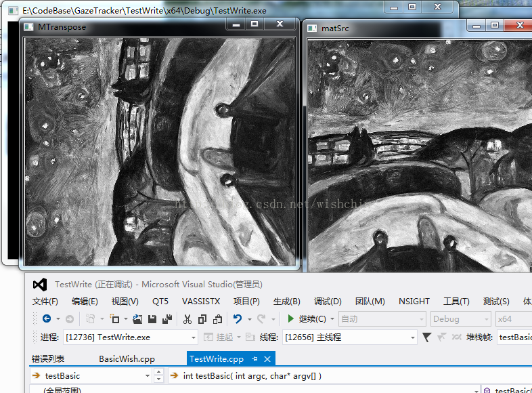The image size is (532, 393).
Task: Click the flag icon right of the funnel
Action: [441, 337]
